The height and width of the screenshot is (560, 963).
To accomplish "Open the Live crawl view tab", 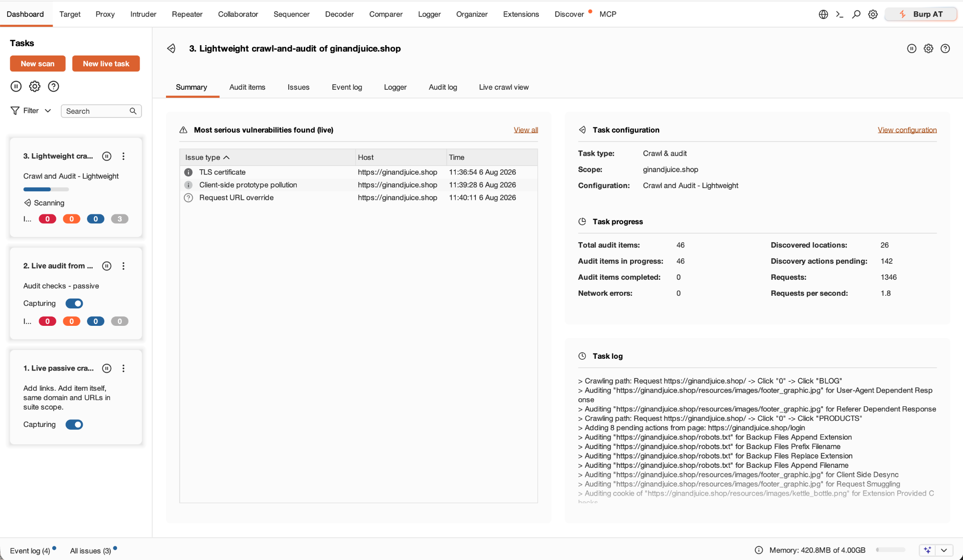I will [x=504, y=87].
